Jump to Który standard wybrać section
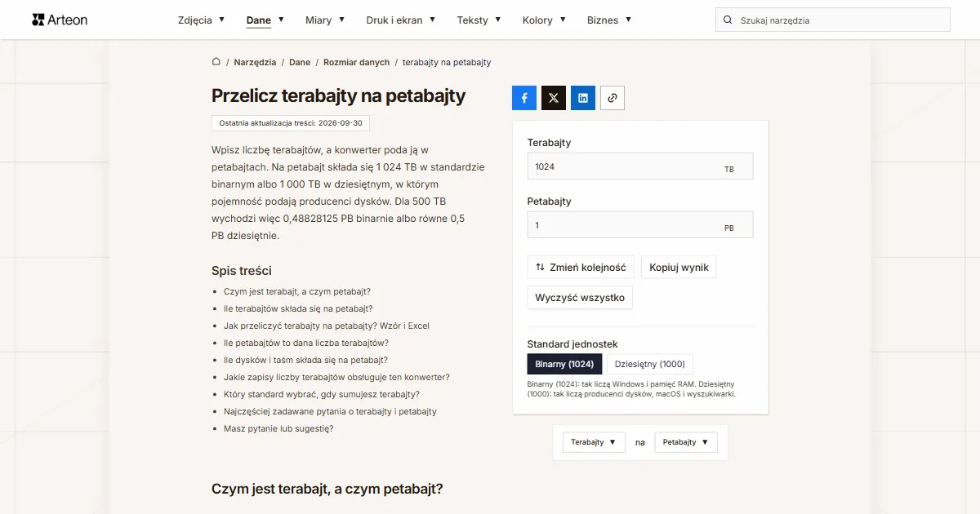The width and height of the screenshot is (980, 514). pyautogui.click(x=322, y=394)
